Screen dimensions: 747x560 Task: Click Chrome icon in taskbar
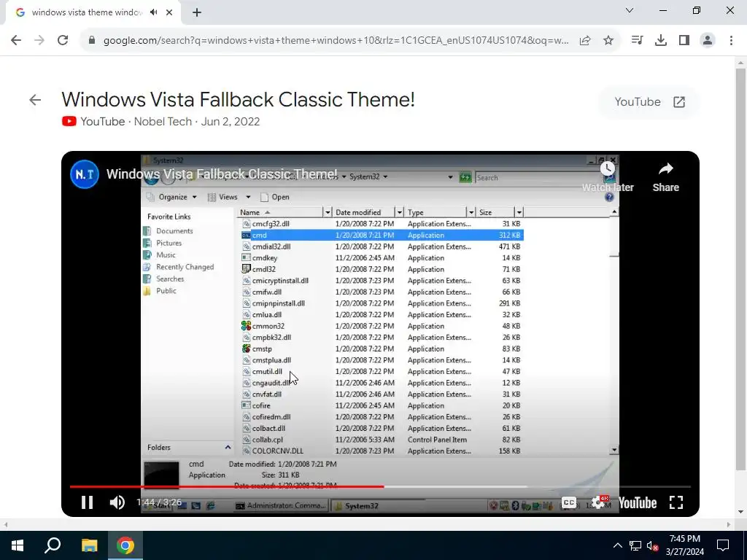[x=125, y=545]
